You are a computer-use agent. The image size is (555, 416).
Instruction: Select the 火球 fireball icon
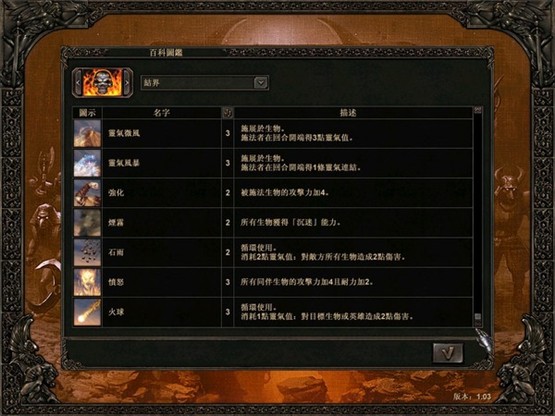(87, 312)
